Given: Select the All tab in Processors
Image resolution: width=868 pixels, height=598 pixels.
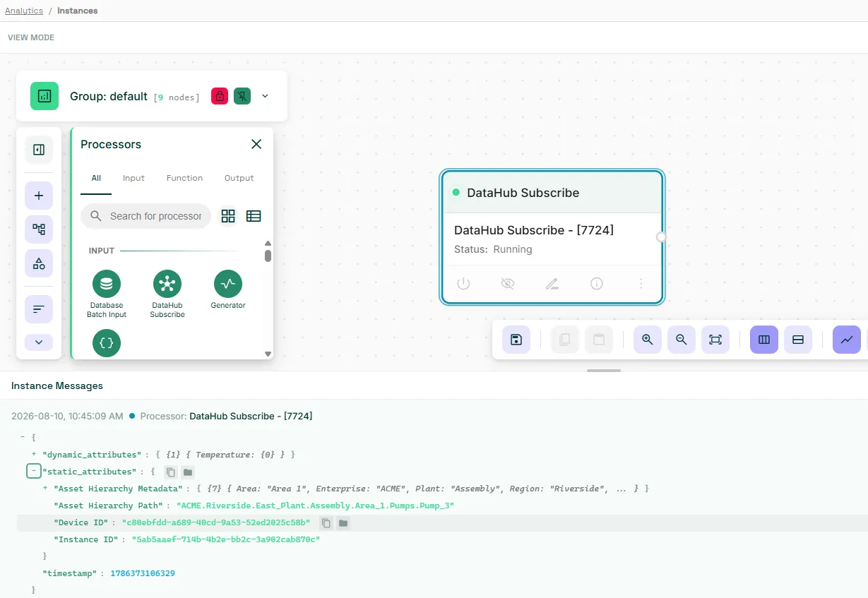Looking at the screenshot, I should pos(96,179).
